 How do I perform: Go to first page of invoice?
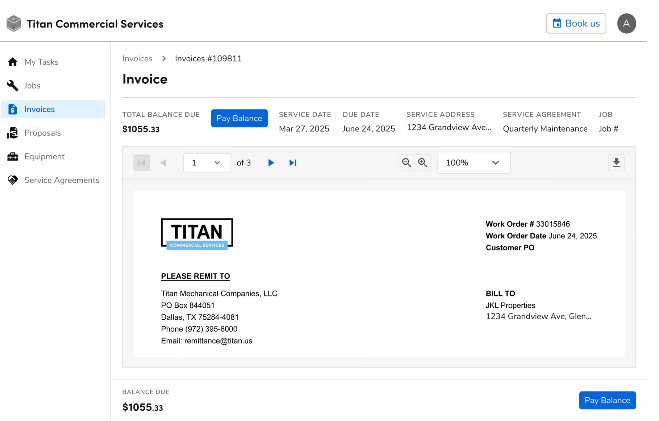tap(142, 163)
